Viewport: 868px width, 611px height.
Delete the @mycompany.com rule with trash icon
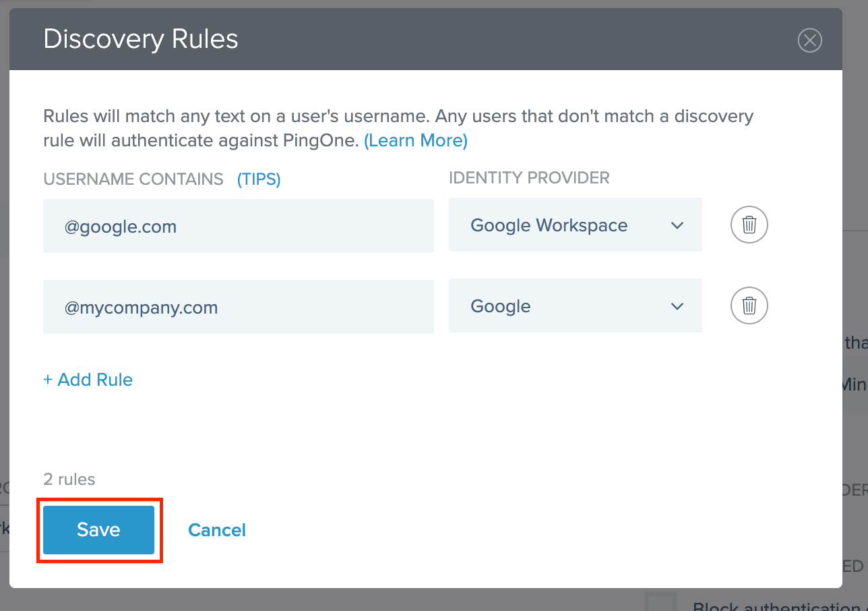749,306
